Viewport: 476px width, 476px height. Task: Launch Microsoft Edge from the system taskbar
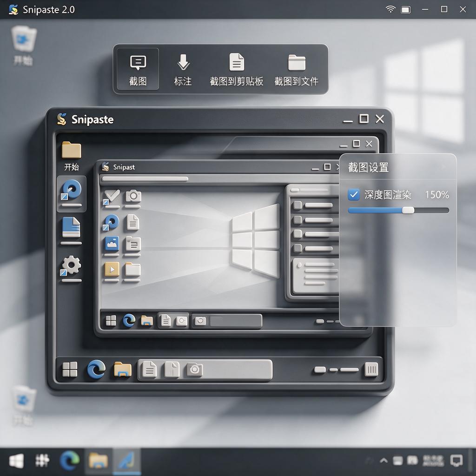tap(70, 461)
